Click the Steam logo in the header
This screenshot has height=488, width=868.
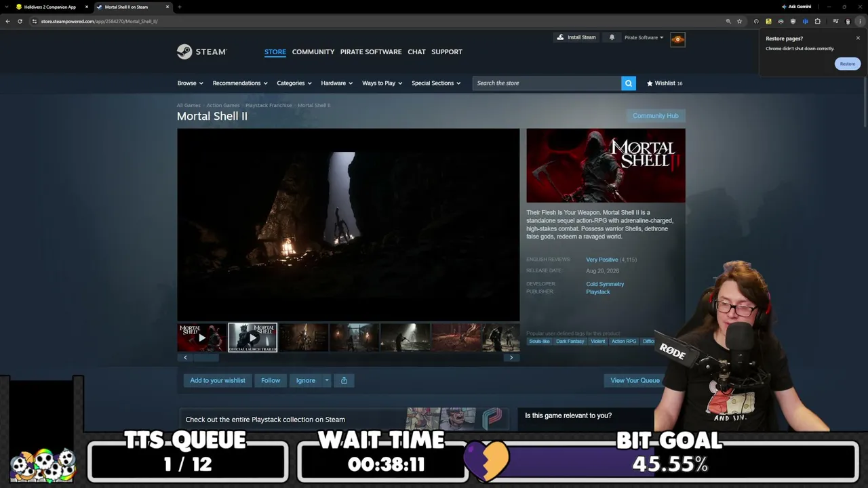click(x=201, y=52)
